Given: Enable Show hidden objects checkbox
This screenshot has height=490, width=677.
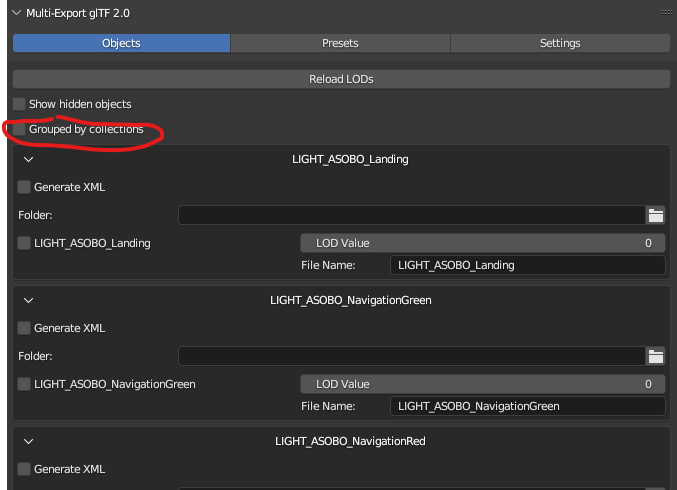Looking at the screenshot, I should (x=20, y=104).
